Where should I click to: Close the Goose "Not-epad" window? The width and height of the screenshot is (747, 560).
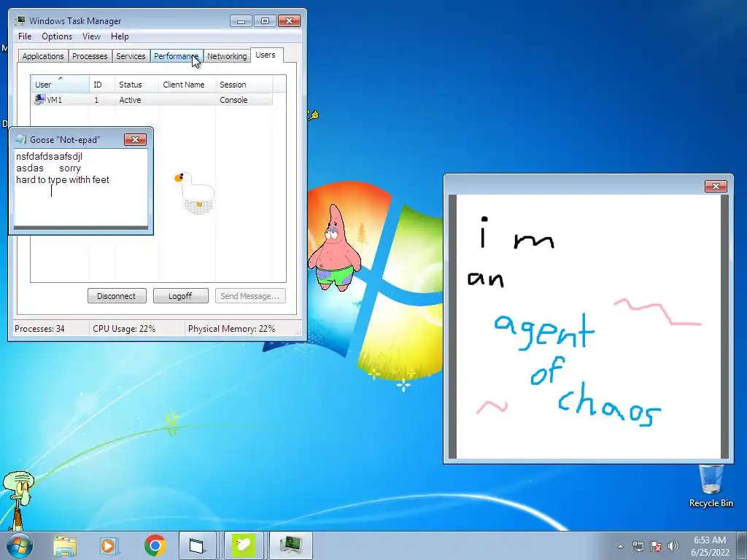click(135, 139)
